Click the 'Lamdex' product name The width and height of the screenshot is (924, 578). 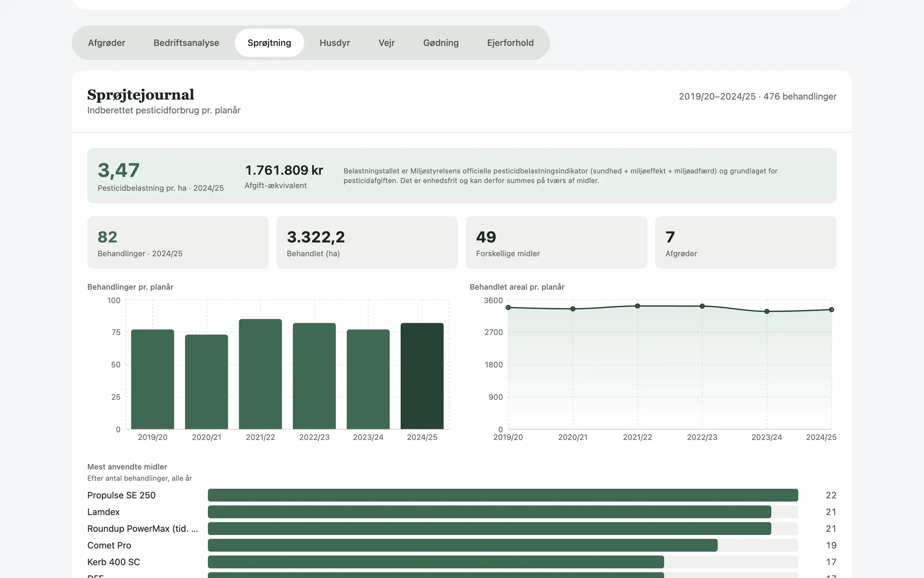[x=104, y=512]
